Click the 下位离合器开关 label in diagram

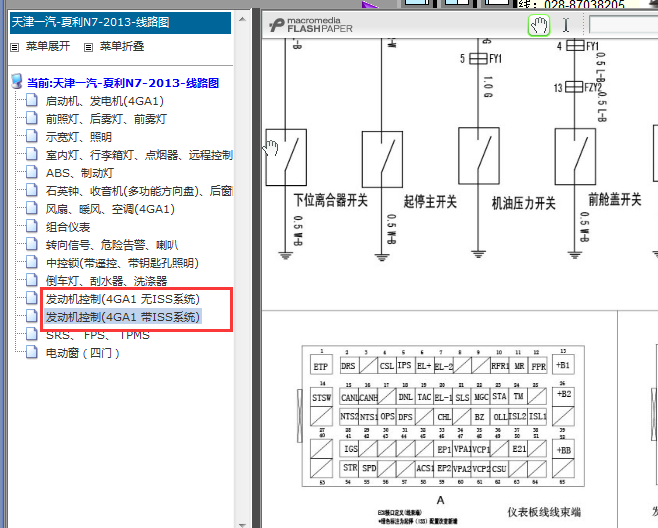(330, 200)
